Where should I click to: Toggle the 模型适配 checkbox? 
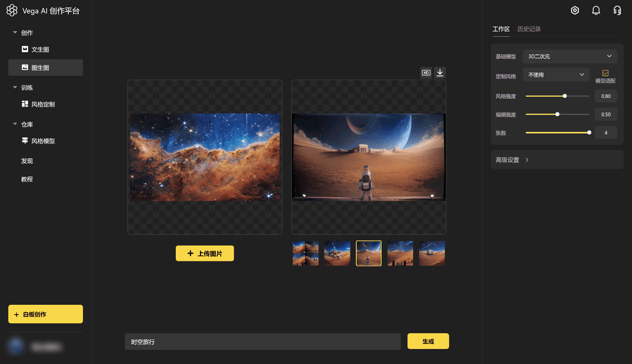[605, 73]
